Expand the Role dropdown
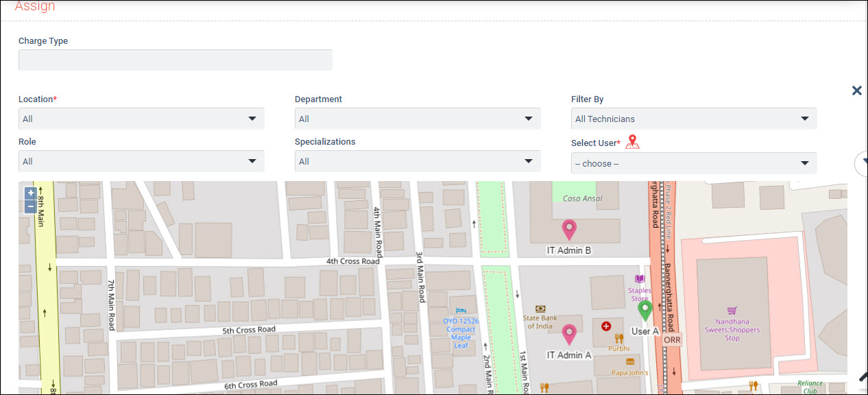The width and height of the screenshot is (868, 395). click(x=141, y=161)
